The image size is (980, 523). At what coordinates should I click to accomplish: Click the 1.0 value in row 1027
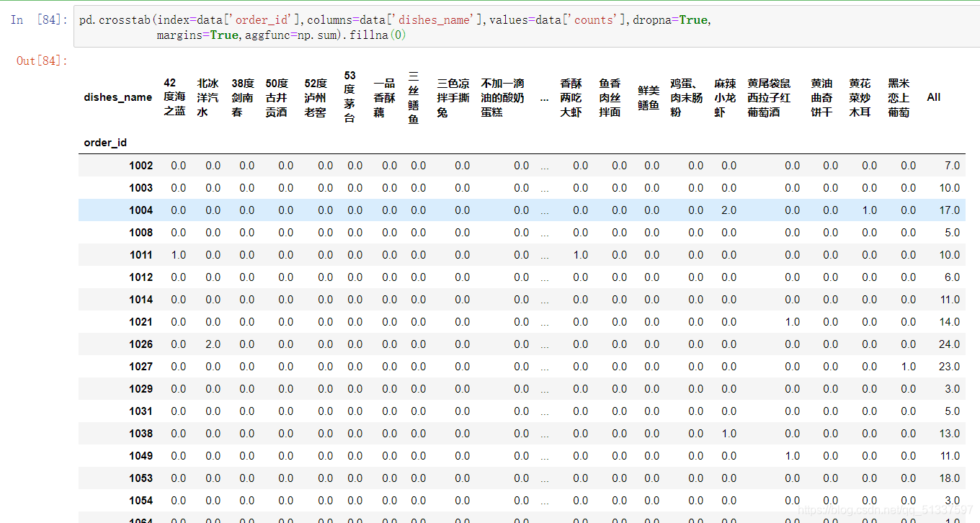[909, 367]
